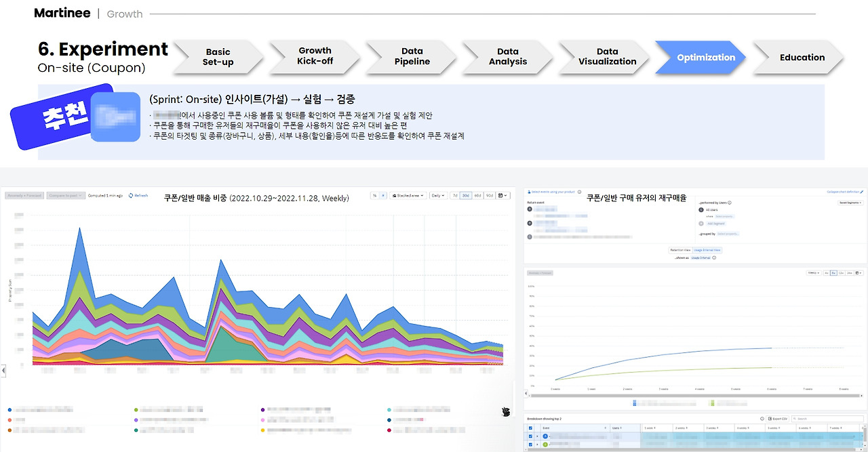The width and height of the screenshot is (868, 452).
Task: Click the 'Compare to past' button
Action: coord(65,195)
